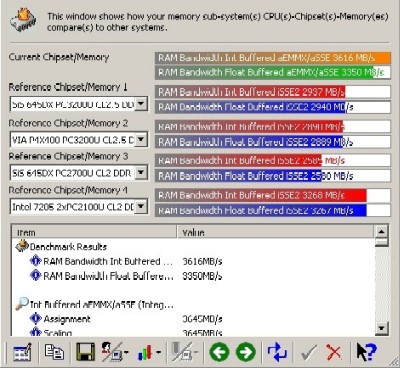400x368 pixels.
Task: Click the context help pointer icon
Action: (366, 352)
